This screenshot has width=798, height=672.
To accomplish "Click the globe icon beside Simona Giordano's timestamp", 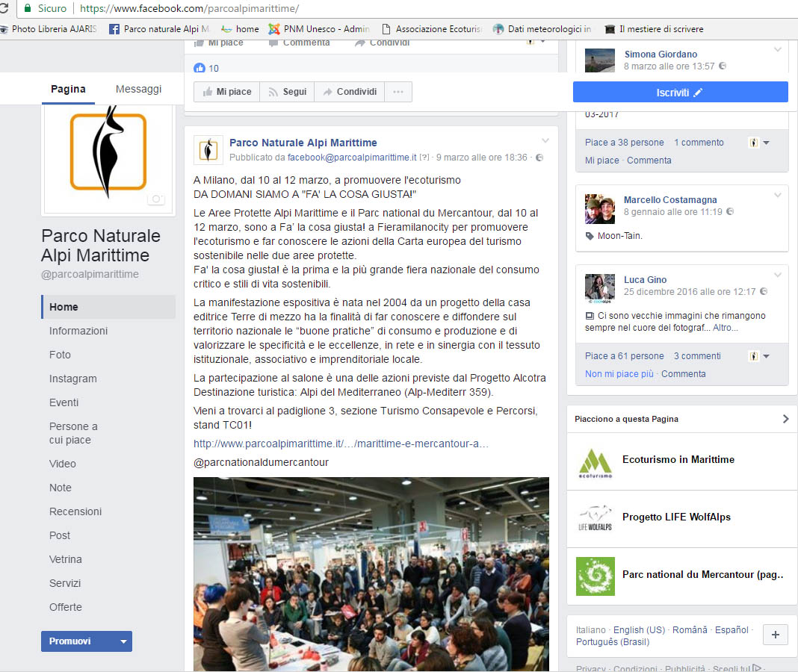I will 723,66.
